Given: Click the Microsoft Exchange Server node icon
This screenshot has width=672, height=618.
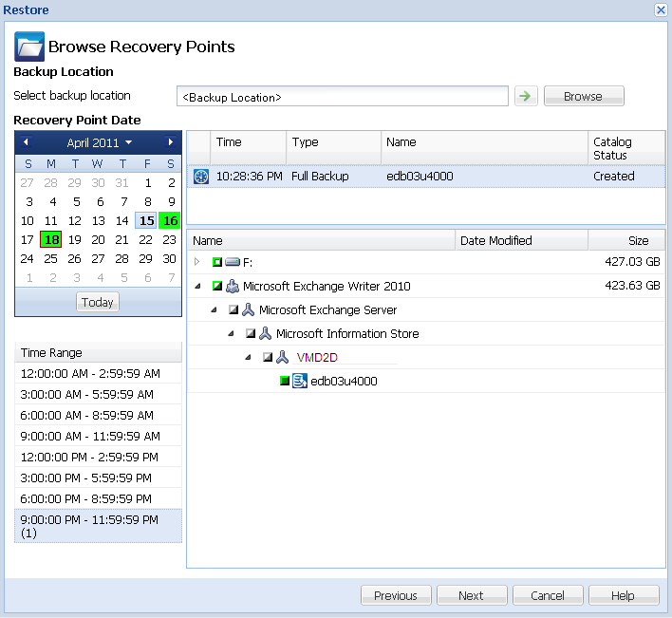Looking at the screenshot, I should tap(249, 309).
